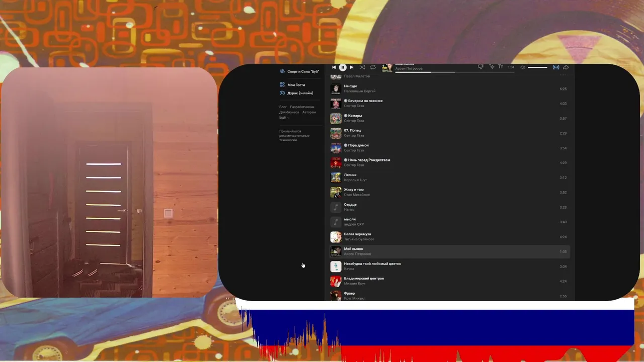The height and width of the screenshot is (362, 644).
Task: Open artist Стас Михайлов
Action: pyautogui.click(x=357, y=195)
